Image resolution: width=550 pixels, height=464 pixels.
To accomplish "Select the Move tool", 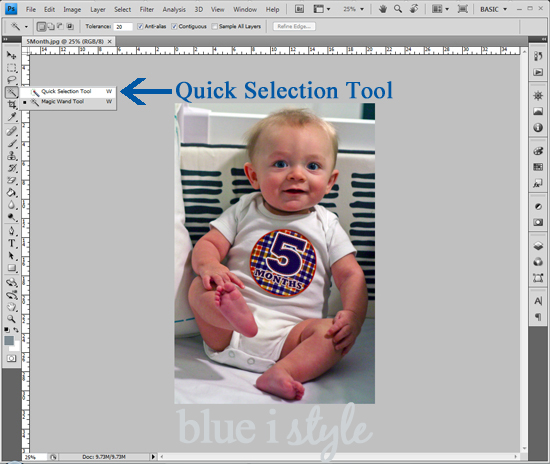I will tap(12, 55).
